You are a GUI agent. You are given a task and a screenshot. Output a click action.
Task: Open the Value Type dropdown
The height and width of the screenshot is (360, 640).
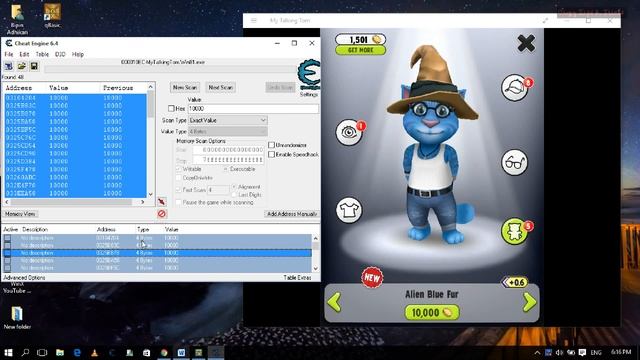coord(227,131)
